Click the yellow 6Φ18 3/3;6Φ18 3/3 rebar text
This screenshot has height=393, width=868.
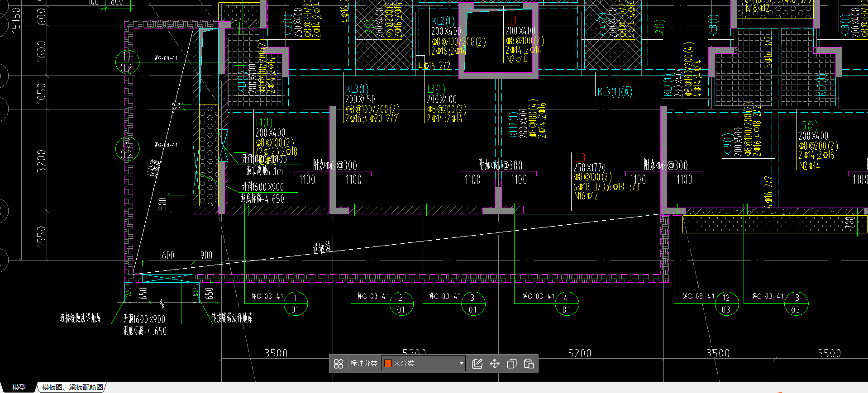click(x=606, y=186)
